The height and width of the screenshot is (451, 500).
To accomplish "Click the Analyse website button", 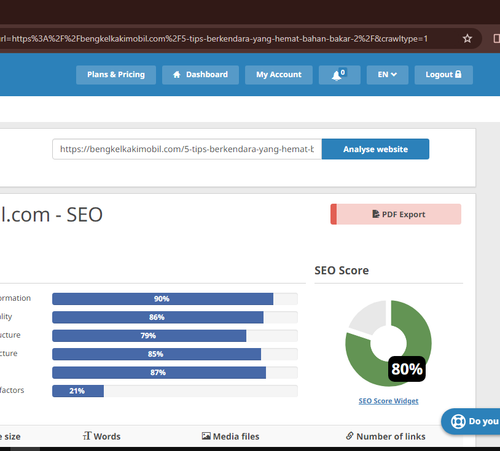I will coord(375,149).
